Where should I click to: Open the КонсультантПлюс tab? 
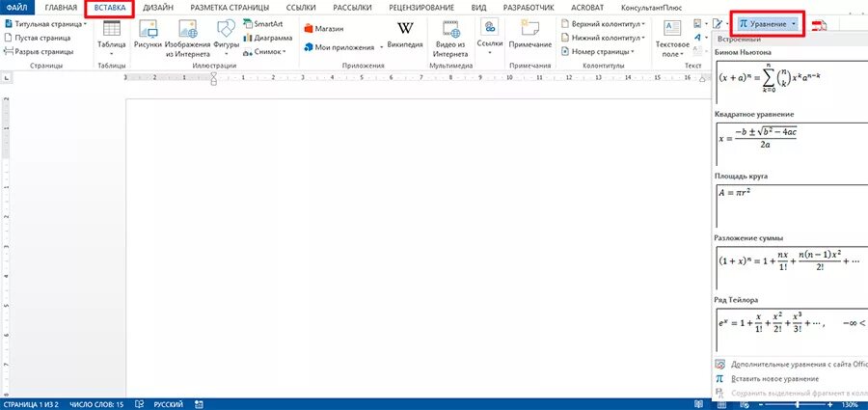click(652, 8)
